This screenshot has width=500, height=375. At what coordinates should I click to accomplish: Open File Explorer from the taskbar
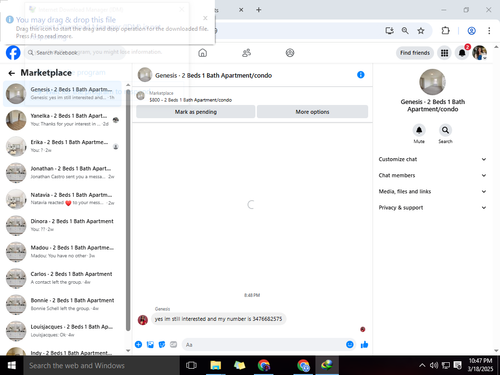coord(216,365)
